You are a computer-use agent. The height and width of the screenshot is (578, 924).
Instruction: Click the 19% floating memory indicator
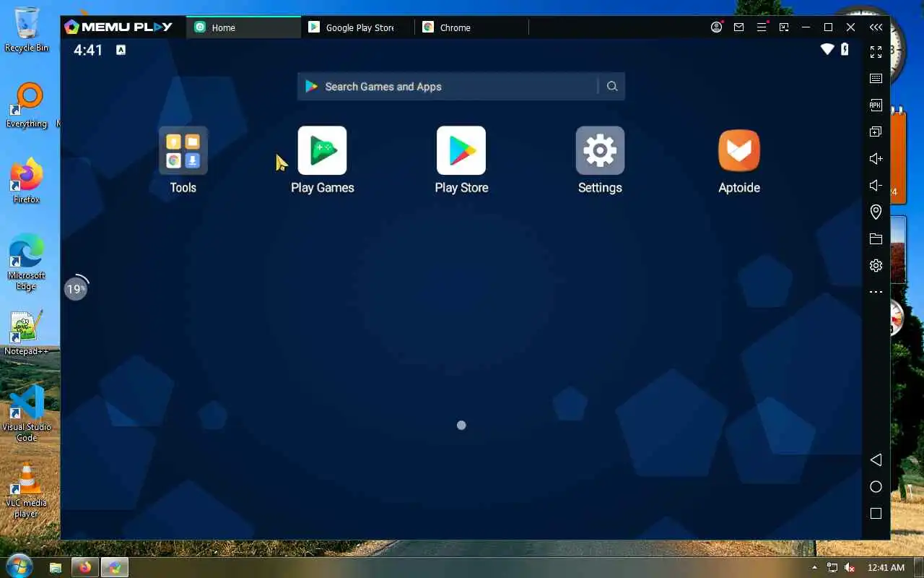pyautogui.click(x=76, y=289)
